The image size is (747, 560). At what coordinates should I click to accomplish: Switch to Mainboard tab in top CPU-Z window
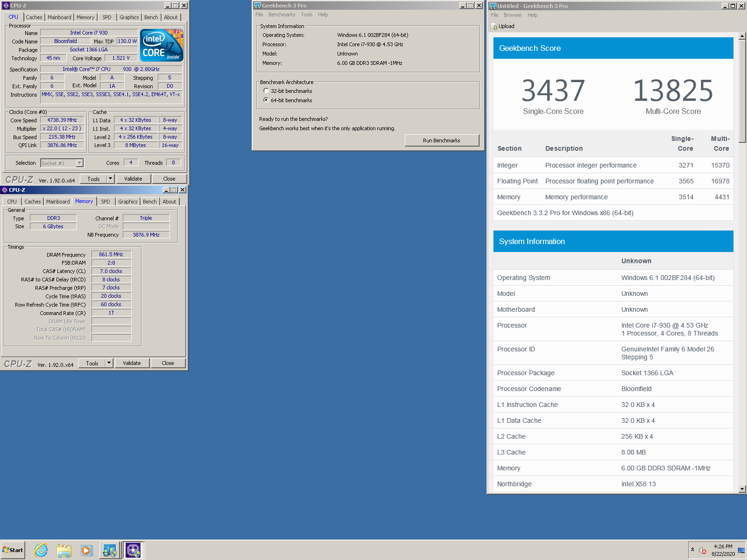[60, 17]
